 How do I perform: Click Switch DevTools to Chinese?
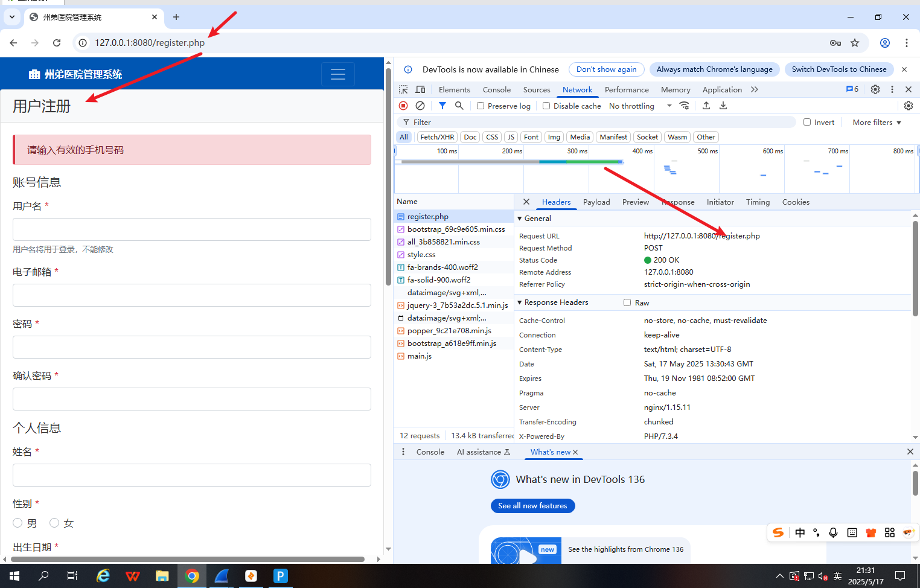(839, 69)
